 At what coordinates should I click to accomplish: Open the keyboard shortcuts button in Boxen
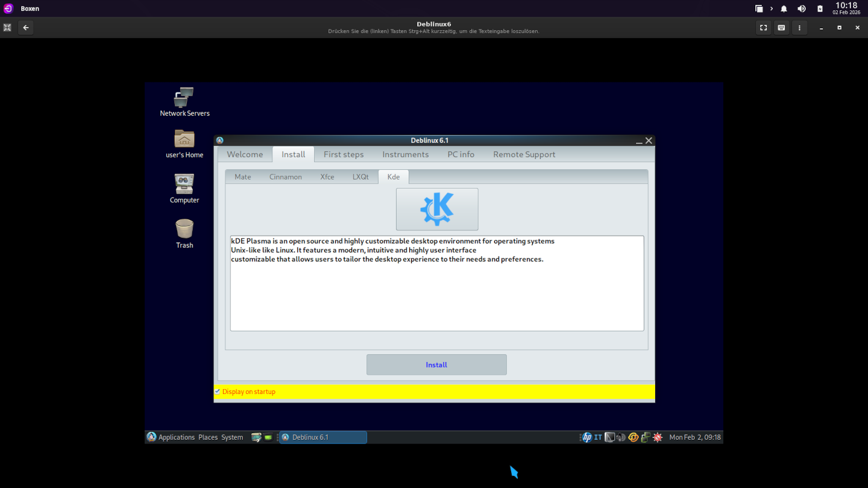pos(782,28)
